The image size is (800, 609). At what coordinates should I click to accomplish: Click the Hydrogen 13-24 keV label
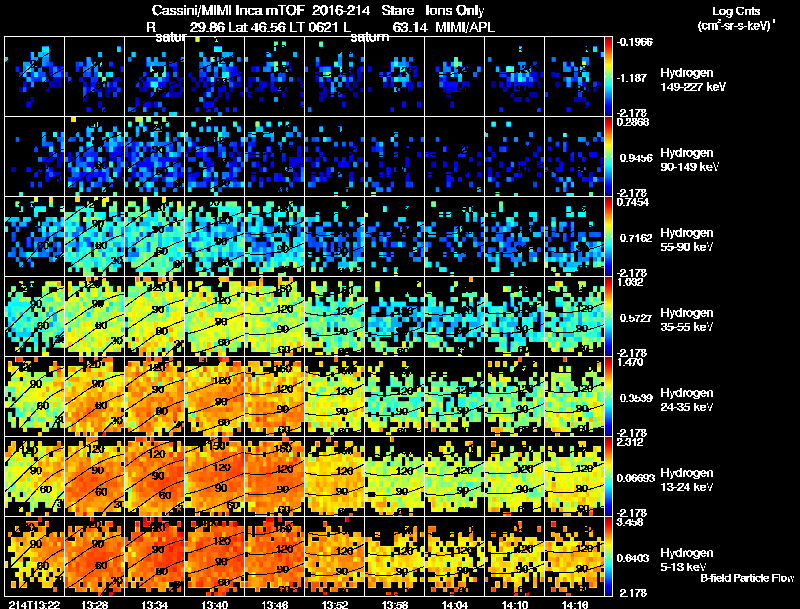(x=687, y=479)
